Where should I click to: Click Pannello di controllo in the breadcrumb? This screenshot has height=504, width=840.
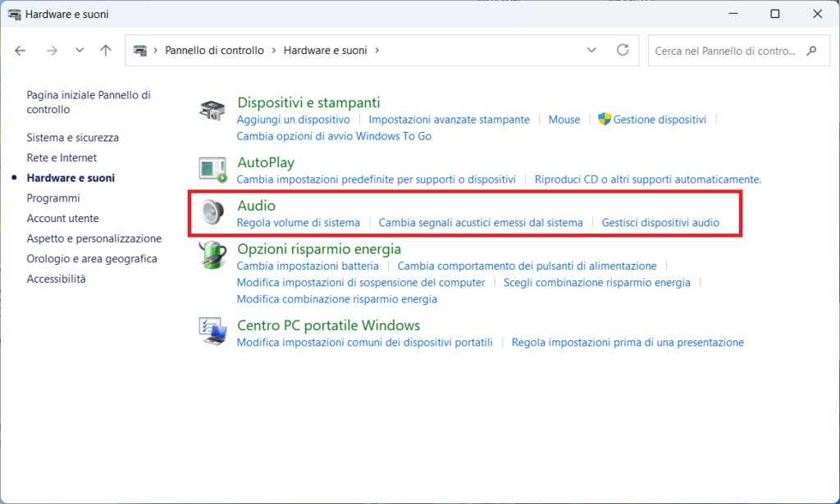(x=214, y=51)
